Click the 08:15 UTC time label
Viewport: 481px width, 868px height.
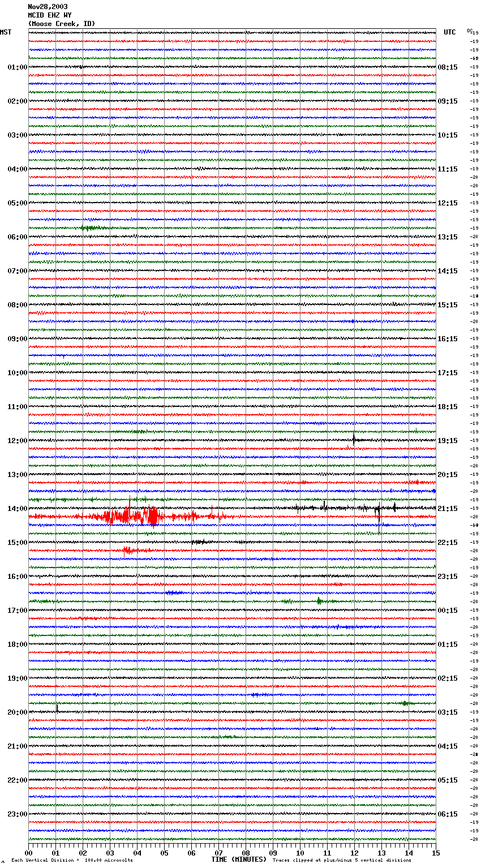coord(448,67)
